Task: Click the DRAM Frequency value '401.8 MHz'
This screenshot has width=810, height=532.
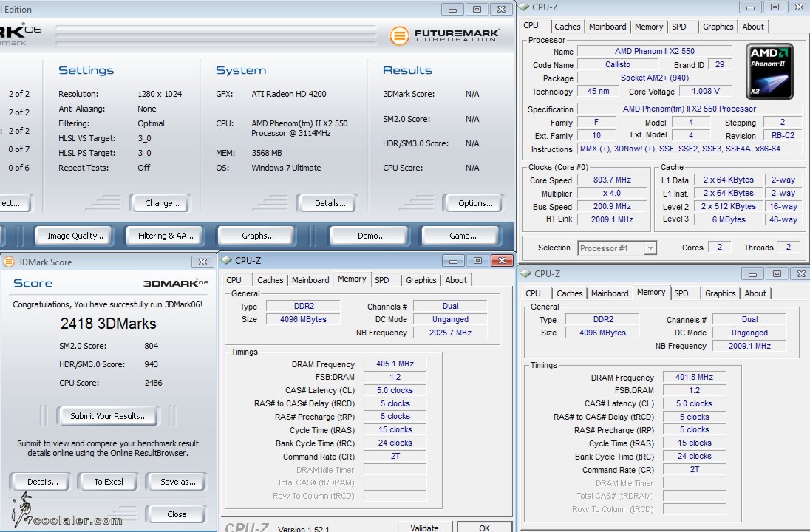Action: (694, 377)
